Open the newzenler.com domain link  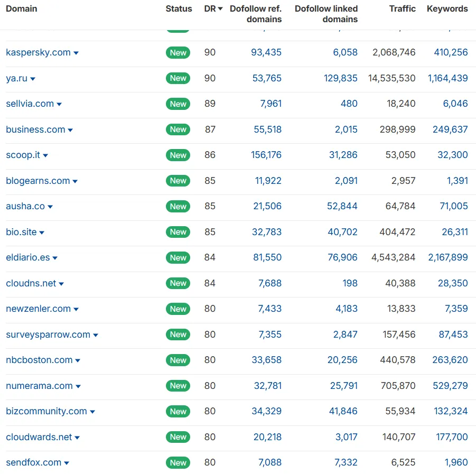tap(38, 309)
